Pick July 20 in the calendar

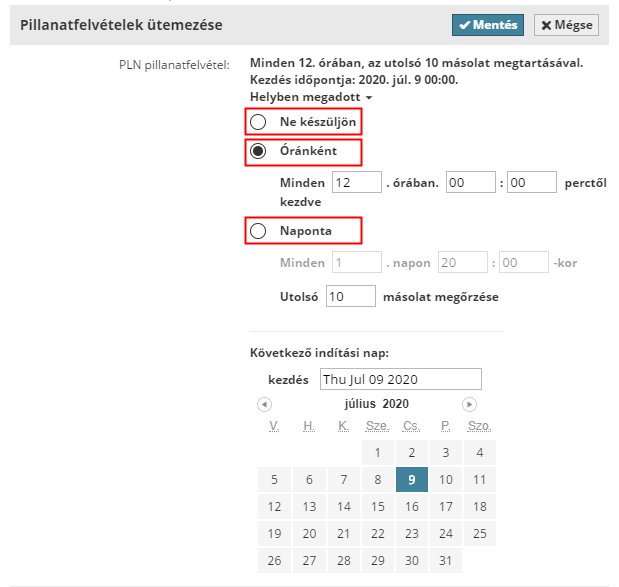(x=309, y=534)
